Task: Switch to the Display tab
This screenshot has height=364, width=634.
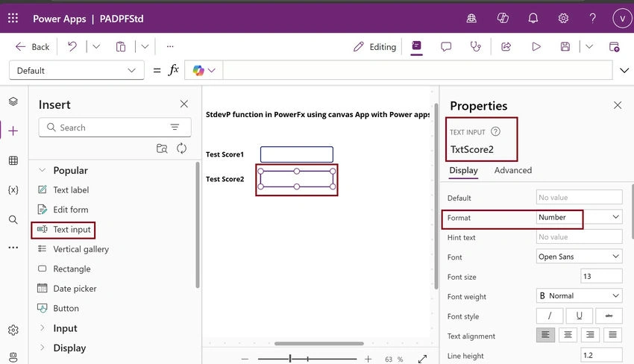Action: [x=463, y=170]
